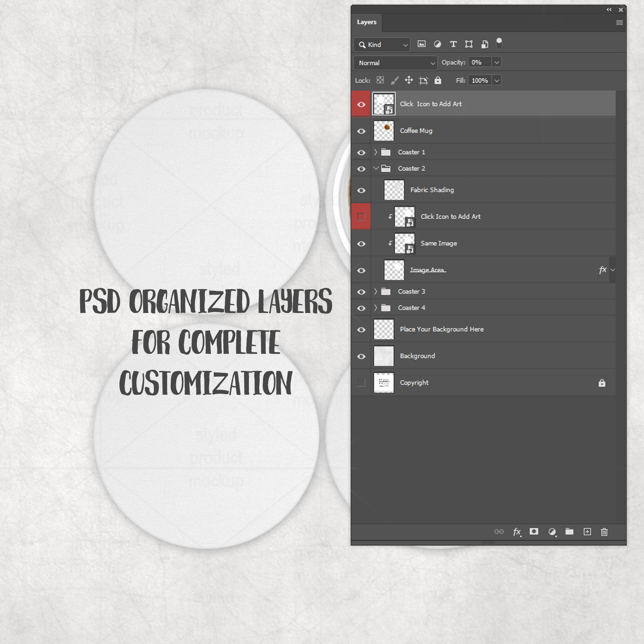
Task: Click the Fabric Shading layer thumbnail
Action: coord(394,190)
